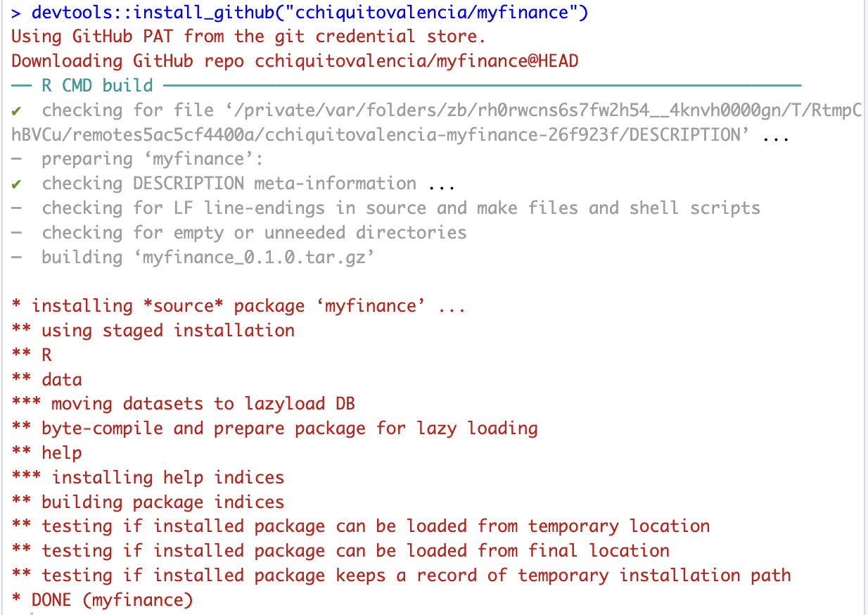Click the green checkmark beside checking for file
Viewport: 868px width, 615px height.
pos(16,110)
